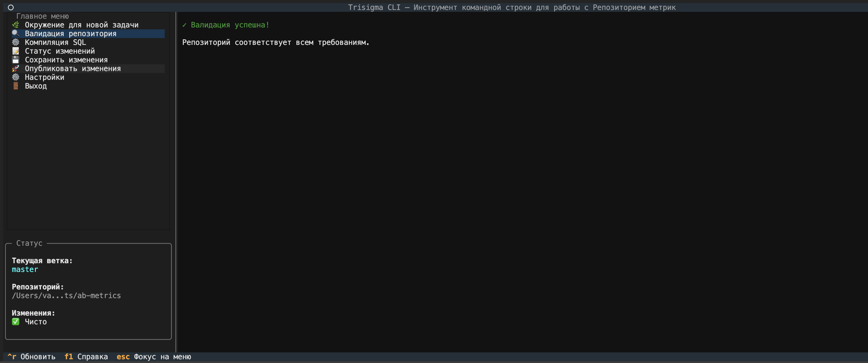Click the rocket icon for Опубликовать изменения
The width and height of the screenshot is (868, 363).
click(x=16, y=69)
